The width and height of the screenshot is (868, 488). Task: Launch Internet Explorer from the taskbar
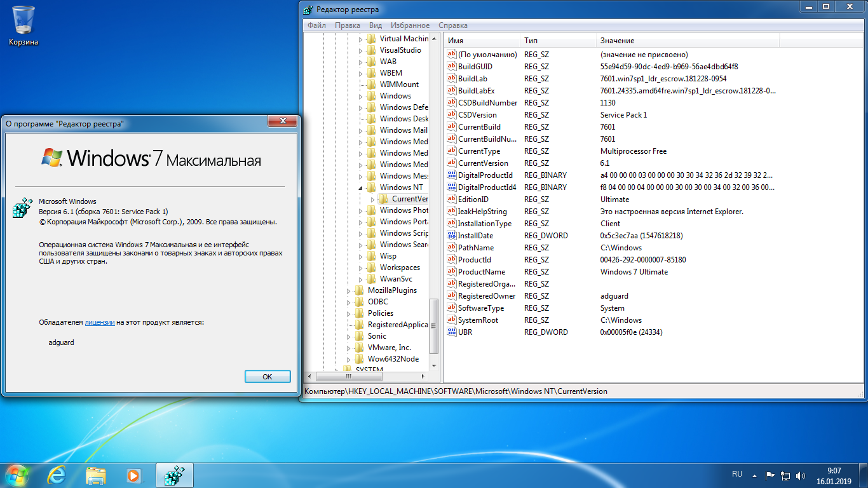coord(57,475)
